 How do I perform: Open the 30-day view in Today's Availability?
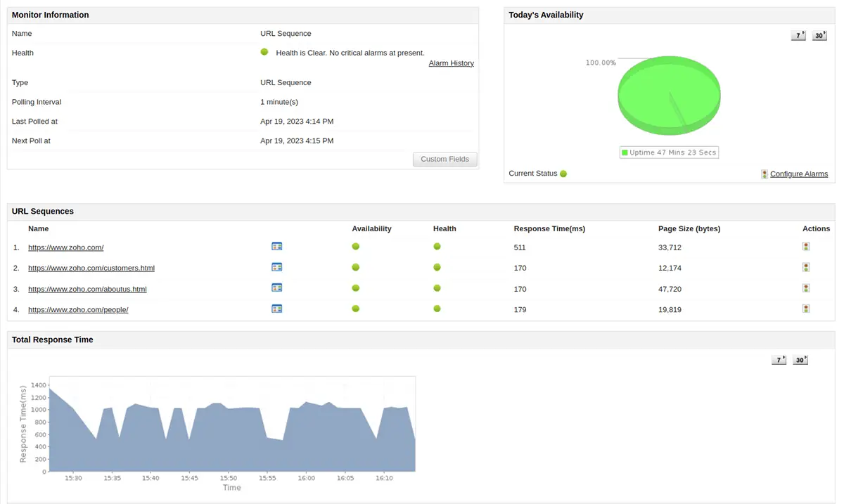tap(819, 34)
